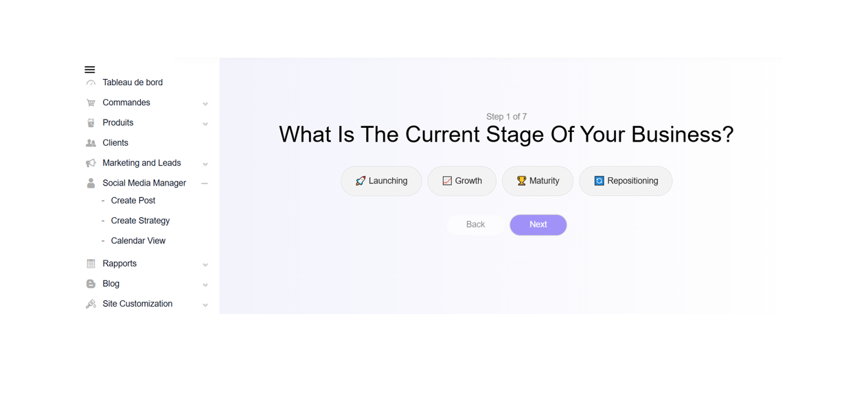Viewport: 868px width, 411px height.
Task: Click the Tableau de bord gauge icon
Action: pyautogui.click(x=91, y=83)
